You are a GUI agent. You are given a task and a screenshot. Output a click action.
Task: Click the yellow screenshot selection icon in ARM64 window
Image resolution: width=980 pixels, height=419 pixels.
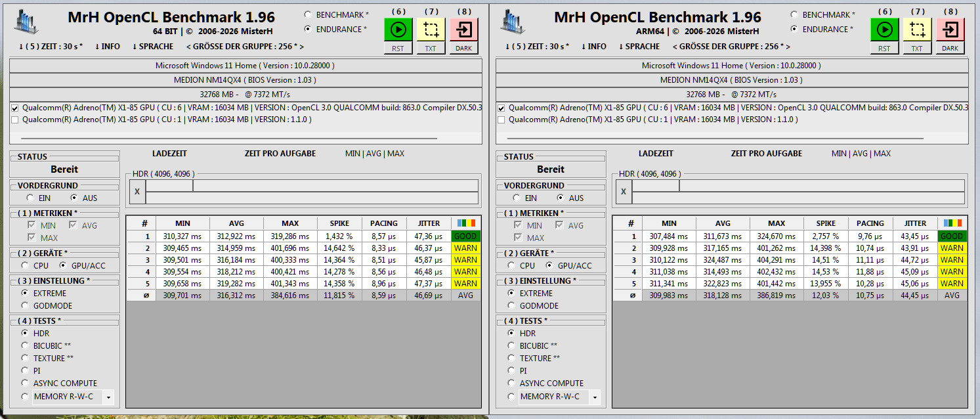pyautogui.click(x=917, y=30)
